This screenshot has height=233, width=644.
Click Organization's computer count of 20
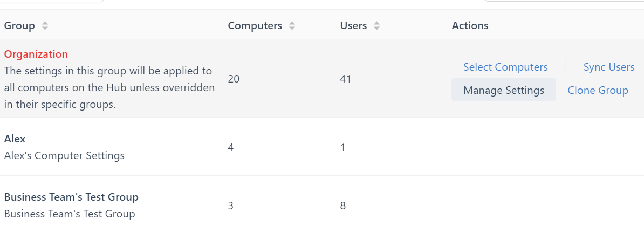click(x=234, y=79)
